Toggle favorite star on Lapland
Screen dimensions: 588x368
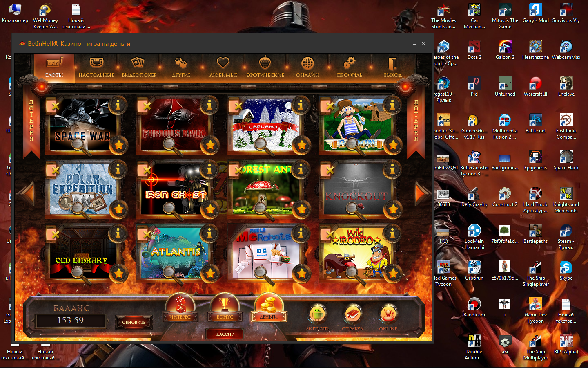pos(302,145)
